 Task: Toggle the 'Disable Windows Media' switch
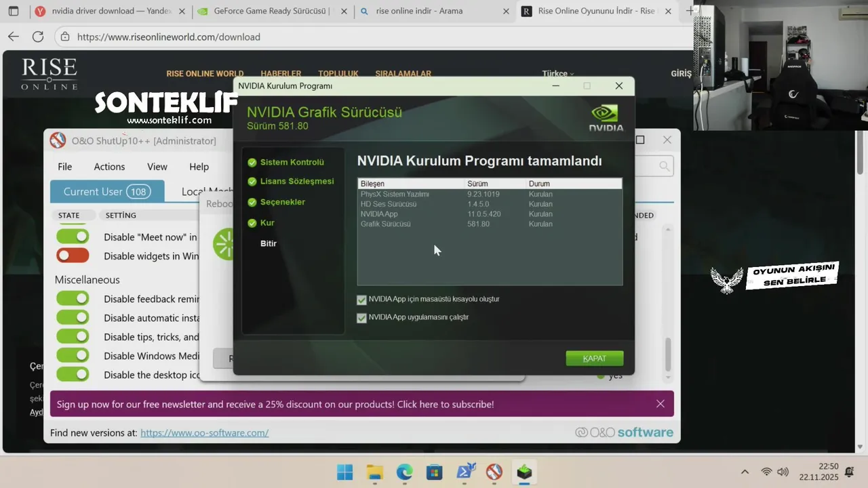pos(73,355)
